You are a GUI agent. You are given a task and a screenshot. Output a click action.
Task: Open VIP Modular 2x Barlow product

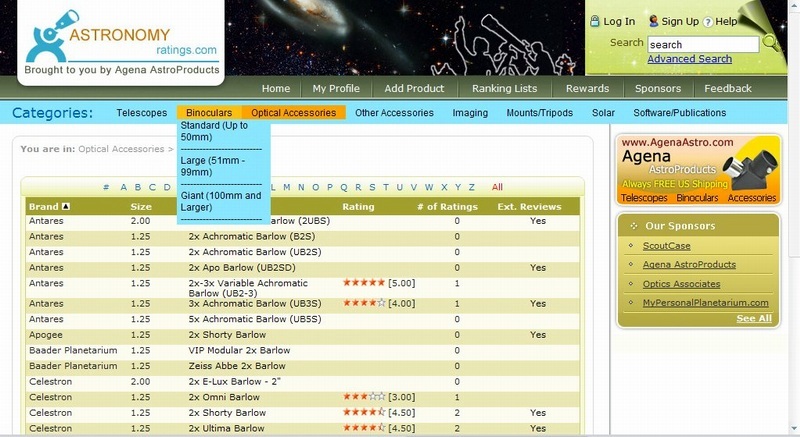239,350
